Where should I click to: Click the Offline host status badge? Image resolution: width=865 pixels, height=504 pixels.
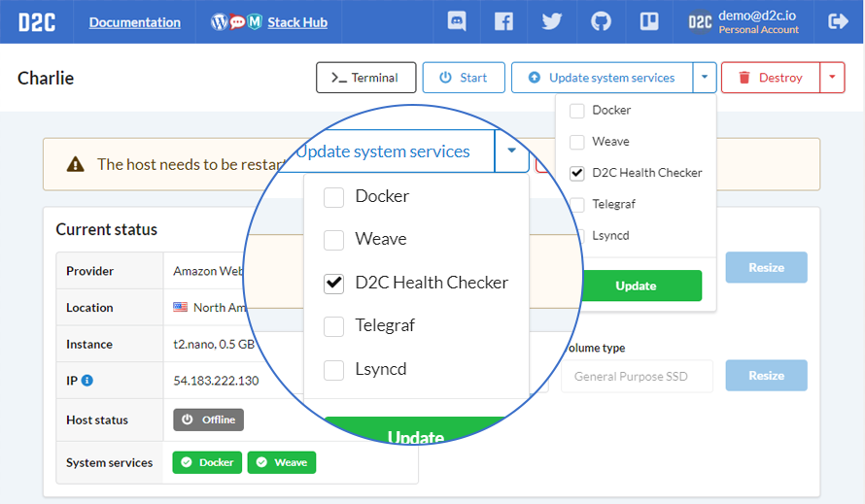(209, 420)
